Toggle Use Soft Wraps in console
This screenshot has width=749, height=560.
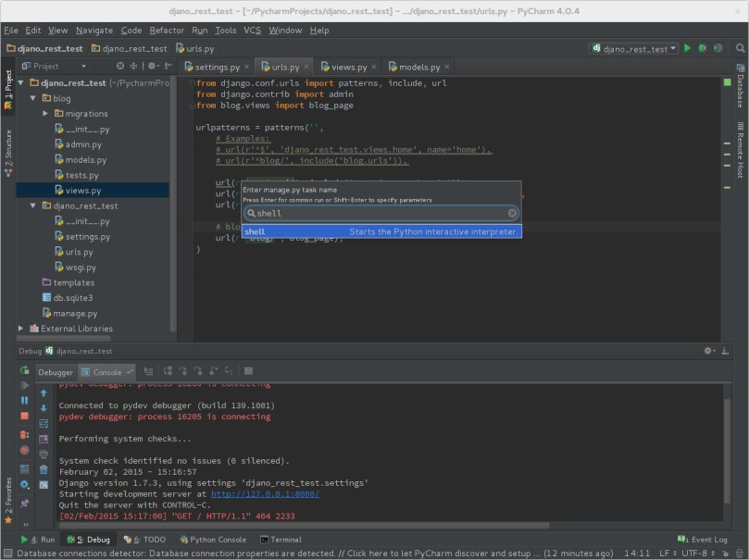point(44,423)
